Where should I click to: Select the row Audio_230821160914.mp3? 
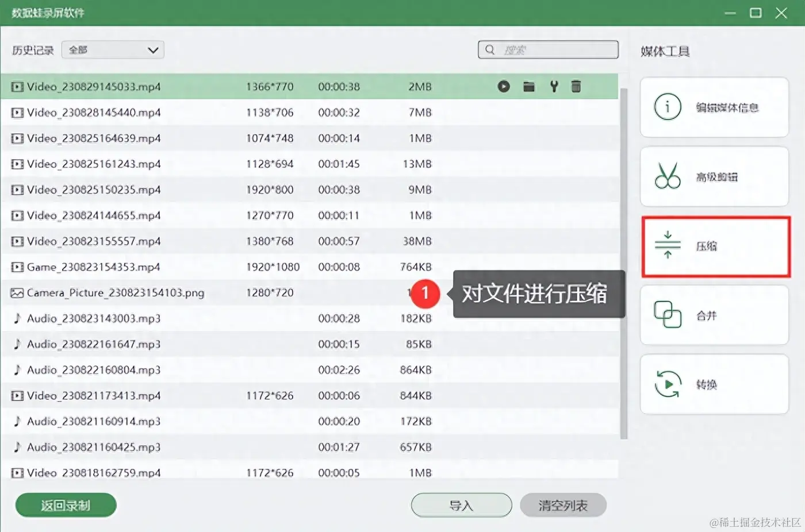pyautogui.click(x=309, y=422)
